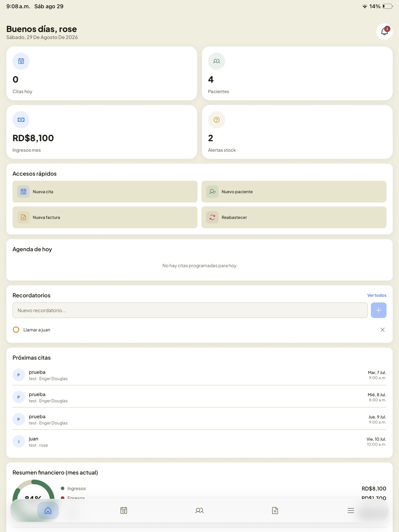Click the Reabastecer quick access button
This screenshot has height=532, width=399.
pos(294,217)
